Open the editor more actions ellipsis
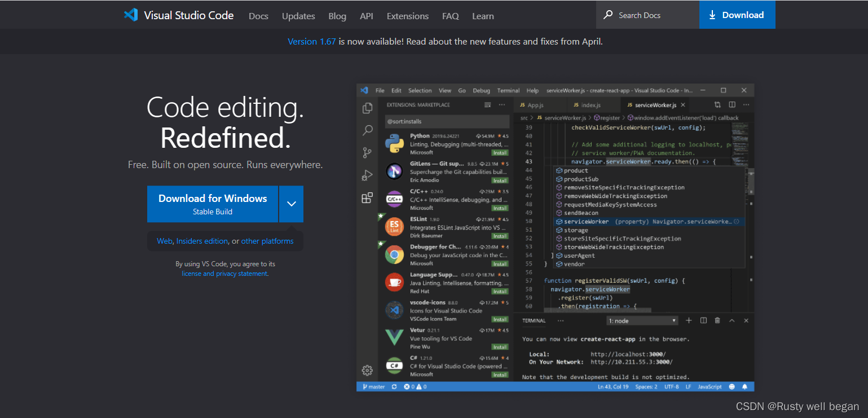Image resolution: width=868 pixels, height=418 pixels. click(x=746, y=105)
